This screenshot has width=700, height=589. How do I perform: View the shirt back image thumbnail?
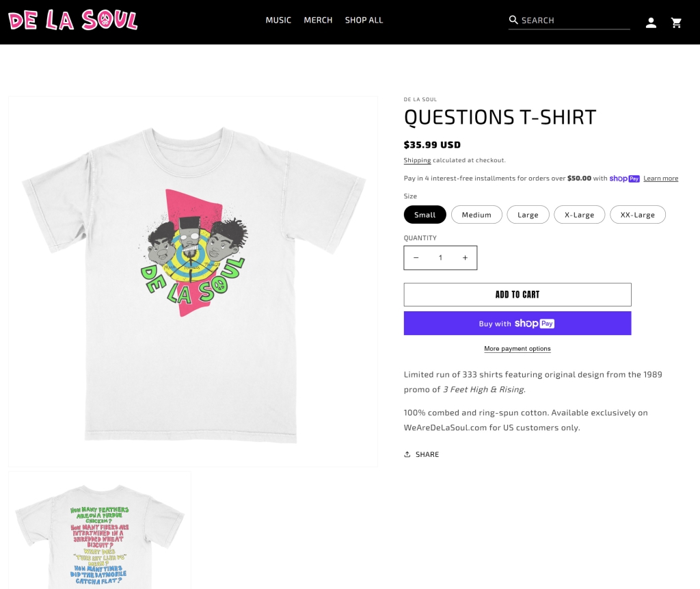click(100, 530)
